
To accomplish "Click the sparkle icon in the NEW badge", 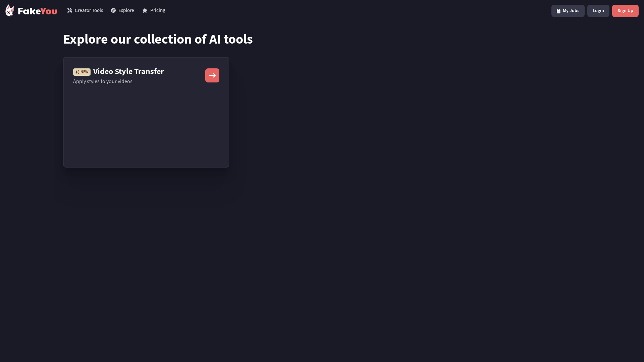I will point(77,72).
